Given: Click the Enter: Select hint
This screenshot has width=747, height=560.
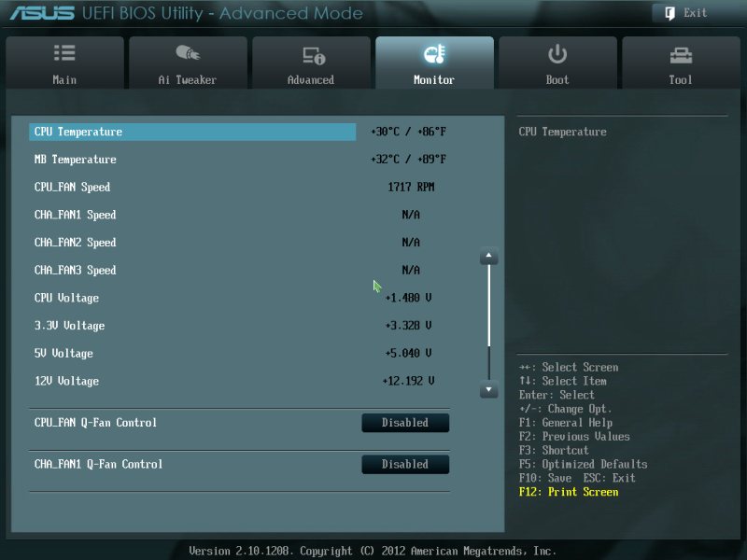Looking at the screenshot, I should pyautogui.click(x=557, y=395).
